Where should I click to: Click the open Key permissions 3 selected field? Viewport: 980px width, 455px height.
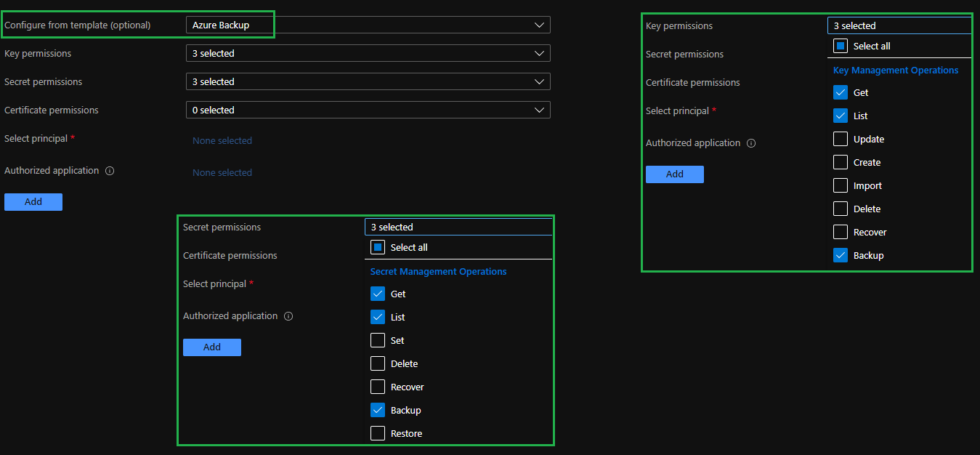pos(899,25)
